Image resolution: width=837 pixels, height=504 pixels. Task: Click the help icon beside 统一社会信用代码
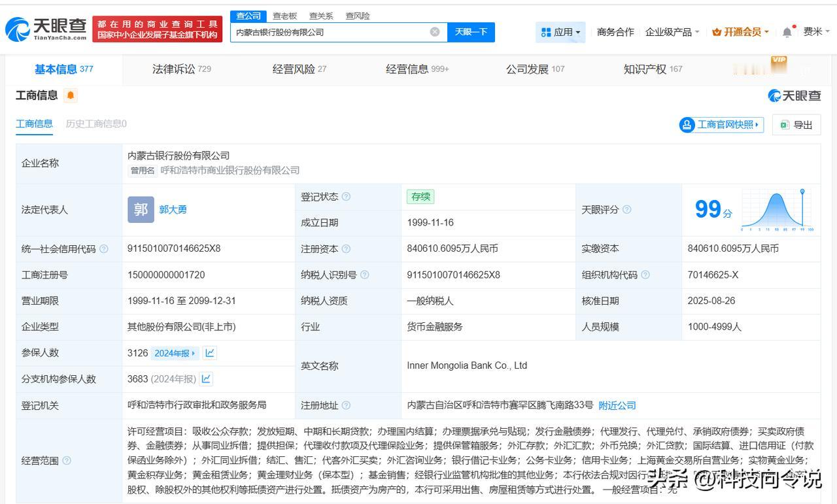(103, 249)
